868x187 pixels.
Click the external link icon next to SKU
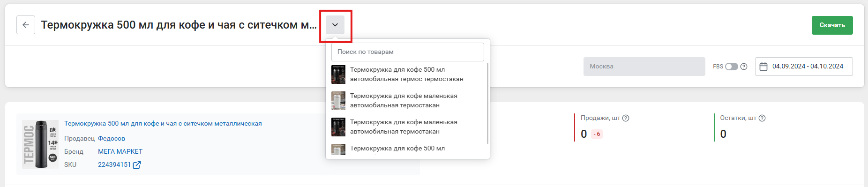pos(137,165)
